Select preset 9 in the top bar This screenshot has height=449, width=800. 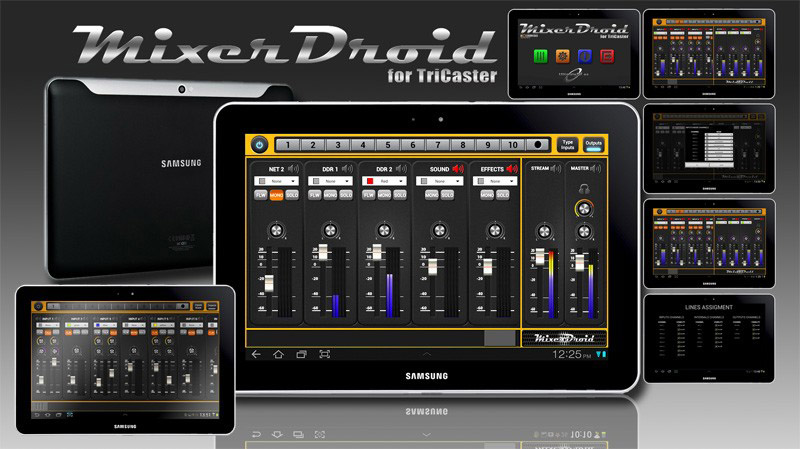[488, 145]
